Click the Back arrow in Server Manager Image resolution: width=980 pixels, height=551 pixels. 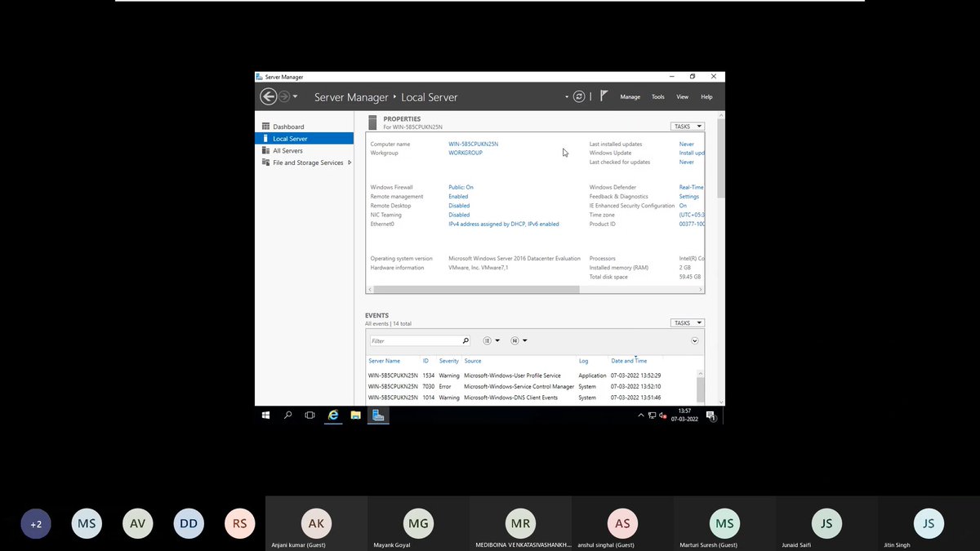point(268,96)
